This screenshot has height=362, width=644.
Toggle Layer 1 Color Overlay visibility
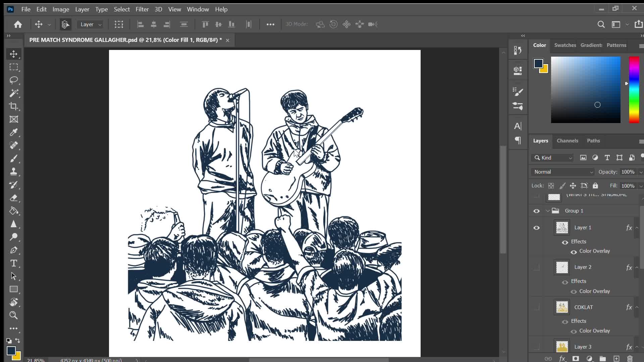(574, 252)
